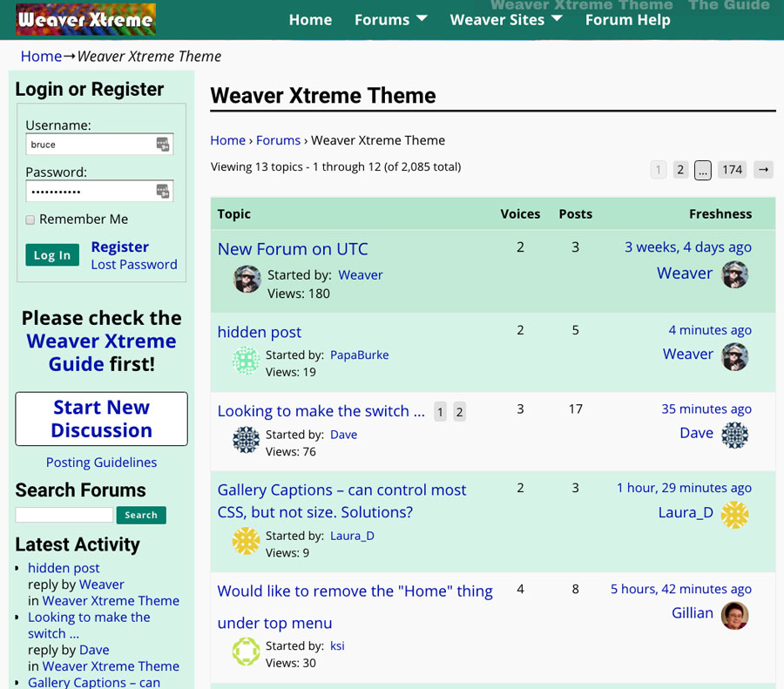Screen dimensions: 784x689
Task: Click the Start New Discussion button
Action: pos(101,419)
